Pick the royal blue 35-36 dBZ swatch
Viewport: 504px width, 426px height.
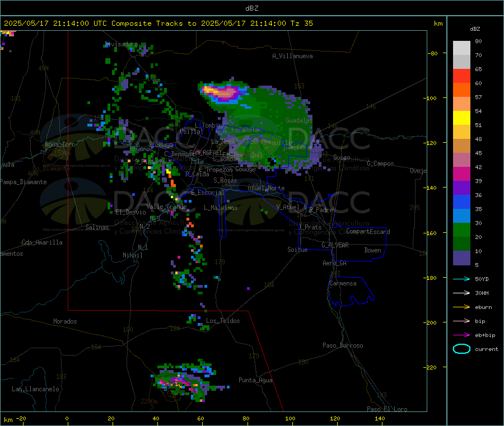(461, 202)
